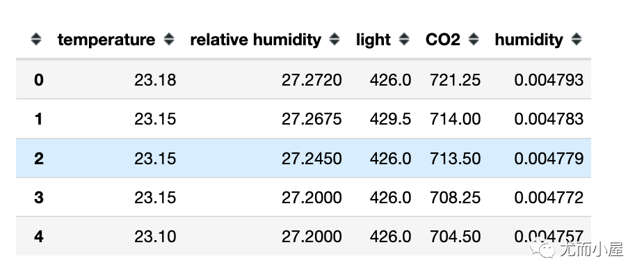Click the CO2 header label
Viewport: 644px width, 277px height.
(x=443, y=40)
